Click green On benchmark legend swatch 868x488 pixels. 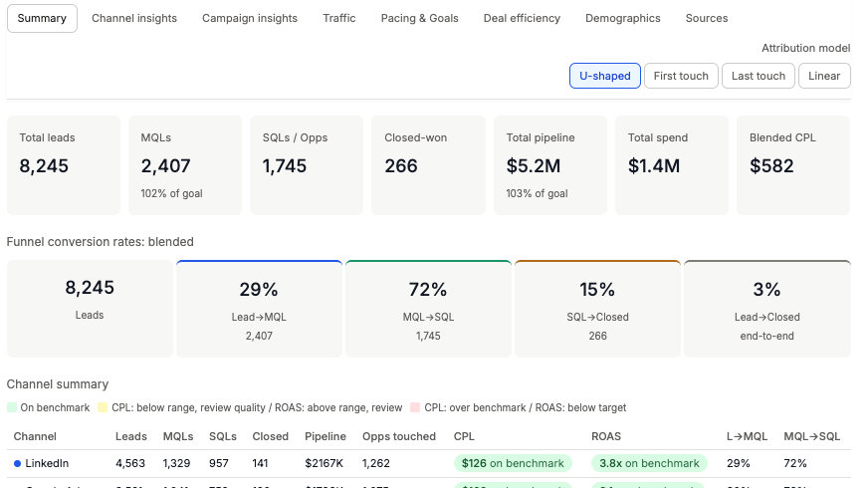(12, 407)
